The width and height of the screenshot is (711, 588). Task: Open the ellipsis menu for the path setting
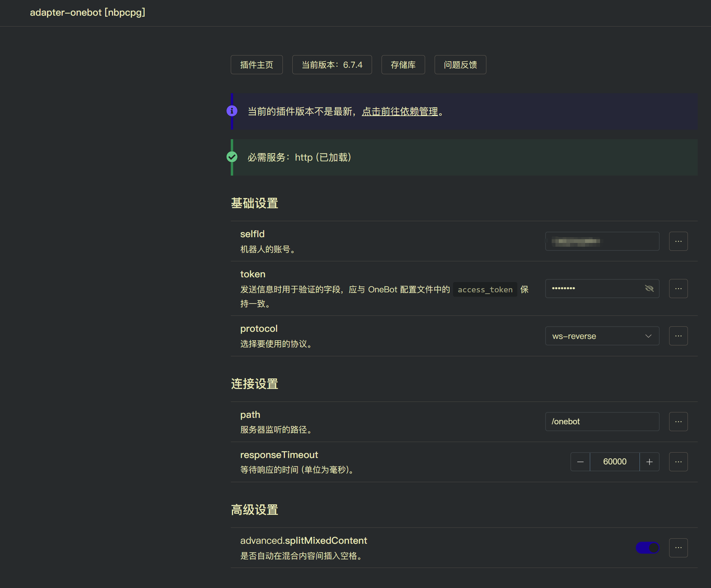678,421
